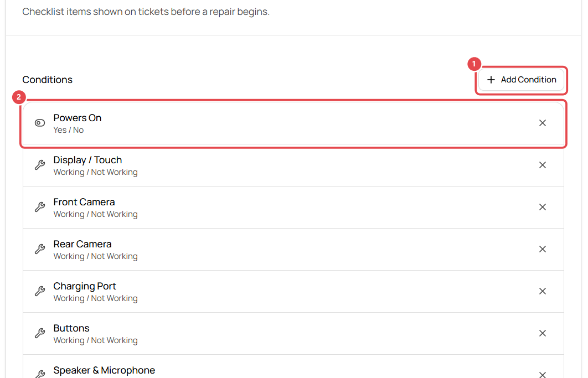
Task: Remove the Speaker & Microphone condition
Action: click(x=542, y=374)
